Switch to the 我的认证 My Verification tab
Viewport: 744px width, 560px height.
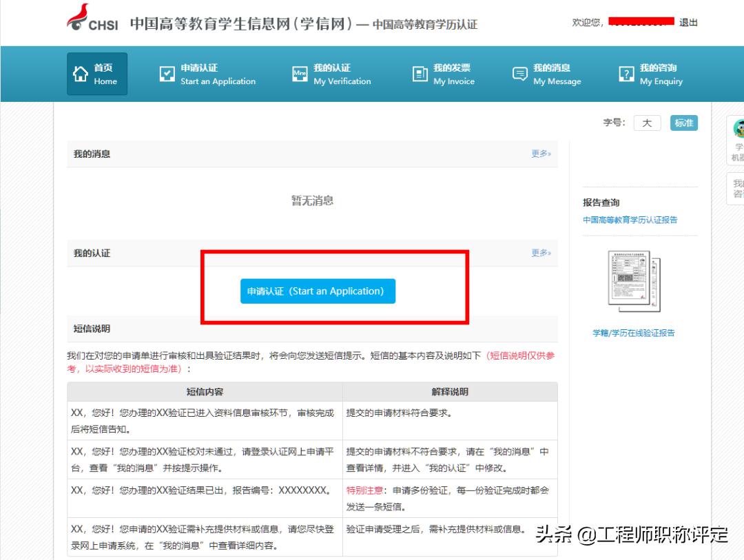[x=331, y=74]
